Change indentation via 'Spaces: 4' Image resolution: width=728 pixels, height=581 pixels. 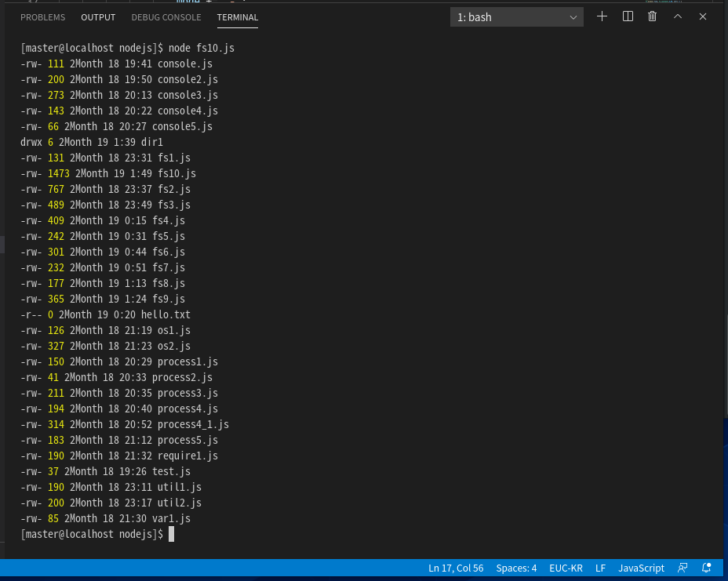tap(516, 568)
